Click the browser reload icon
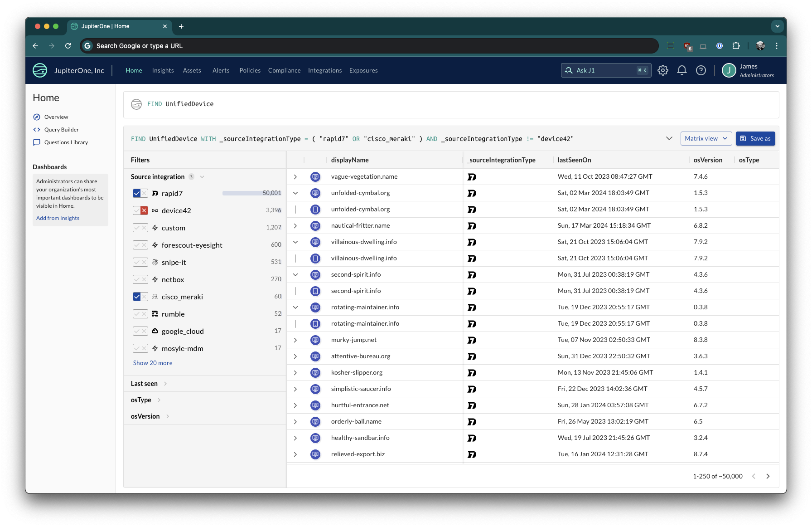Image resolution: width=812 pixels, height=527 pixels. pos(68,46)
